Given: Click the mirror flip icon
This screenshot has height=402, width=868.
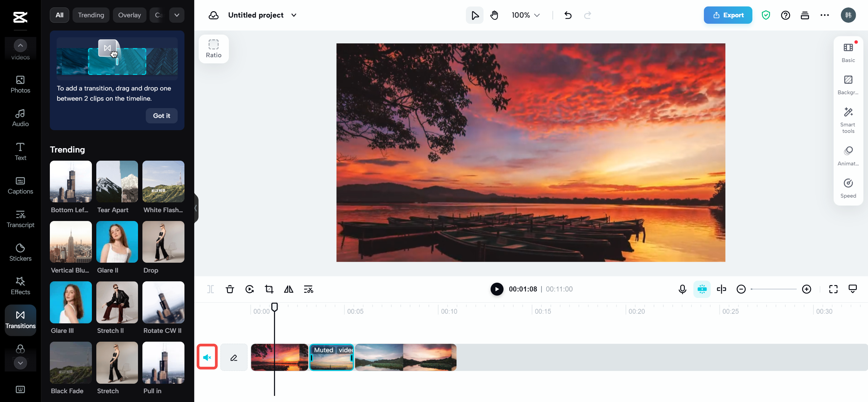Looking at the screenshot, I should click(289, 289).
